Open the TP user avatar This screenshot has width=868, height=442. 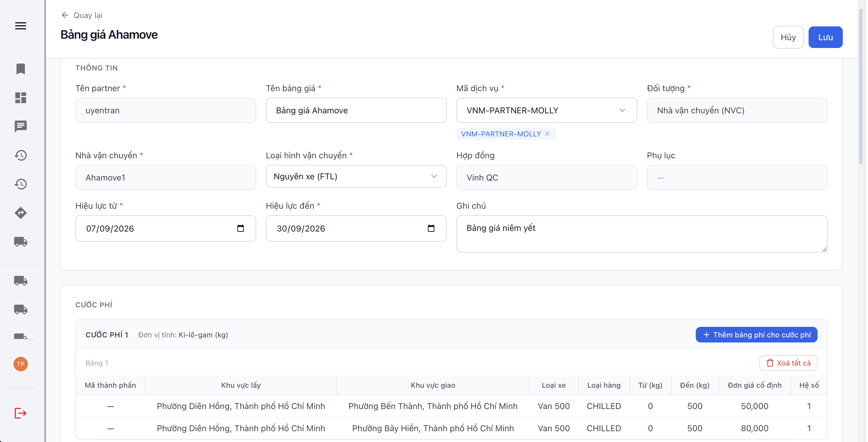pos(21,364)
